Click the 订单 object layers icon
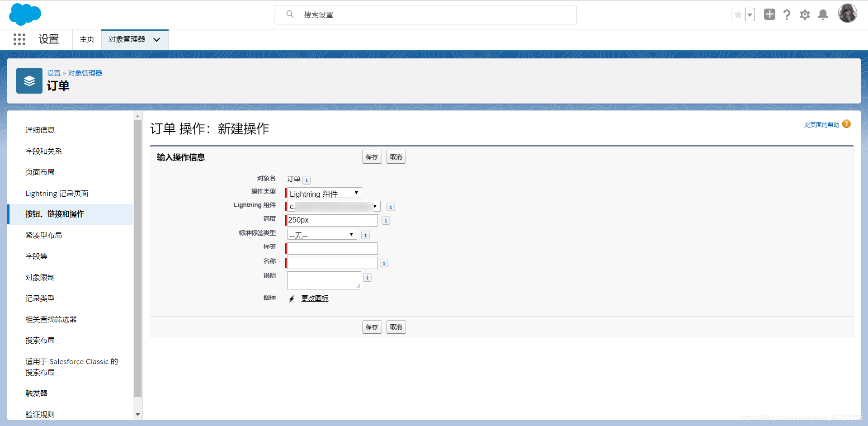 (29, 81)
